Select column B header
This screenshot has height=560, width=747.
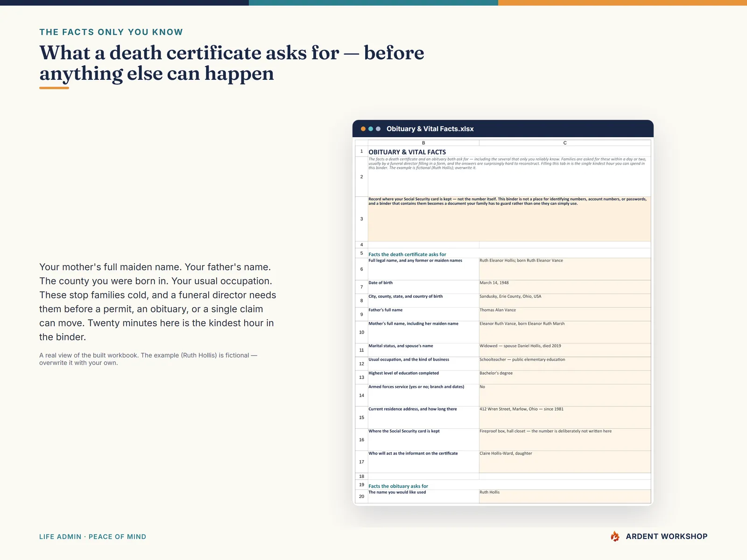click(x=423, y=143)
